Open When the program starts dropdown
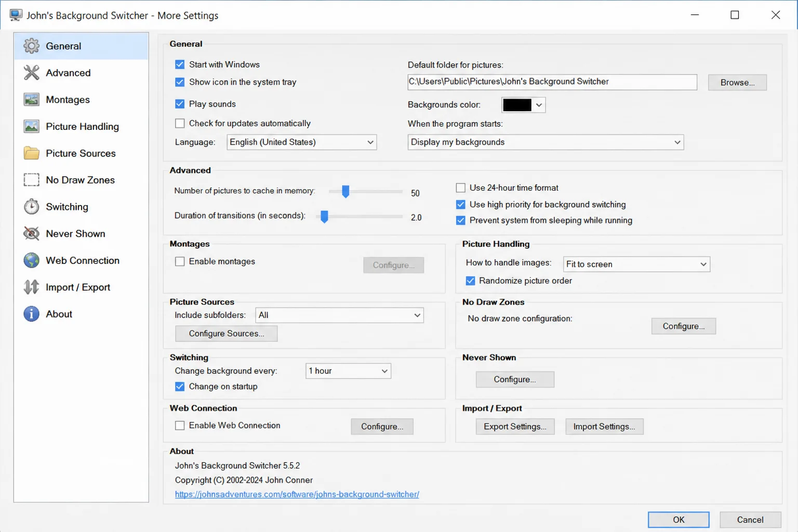This screenshot has width=798, height=532. pos(546,142)
